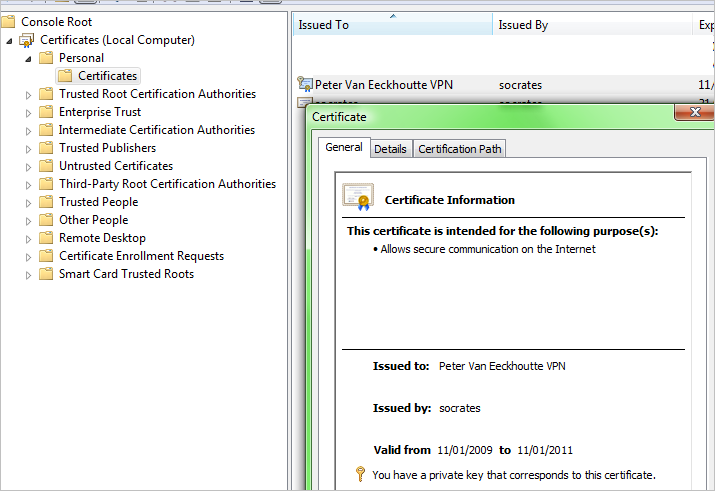Click the Smart Card Trusted Roots folder icon
Viewport: 715px width, 491px height.
(46, 274)
